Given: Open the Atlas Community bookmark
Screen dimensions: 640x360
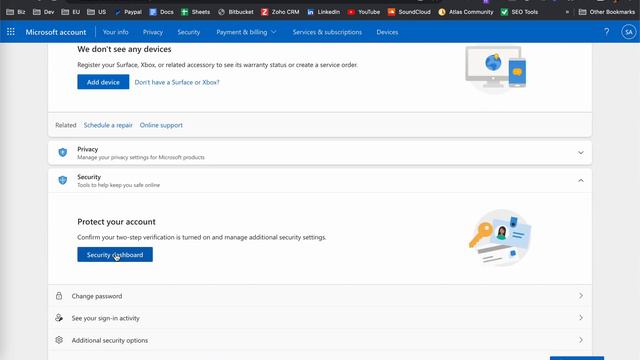Looking at the screenshot, I should tap(466, 12).
